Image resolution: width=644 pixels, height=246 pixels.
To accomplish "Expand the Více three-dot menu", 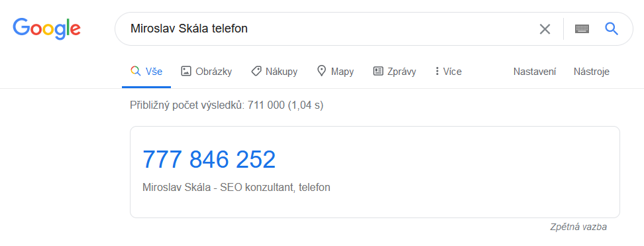I will click(x=448, y=72).
